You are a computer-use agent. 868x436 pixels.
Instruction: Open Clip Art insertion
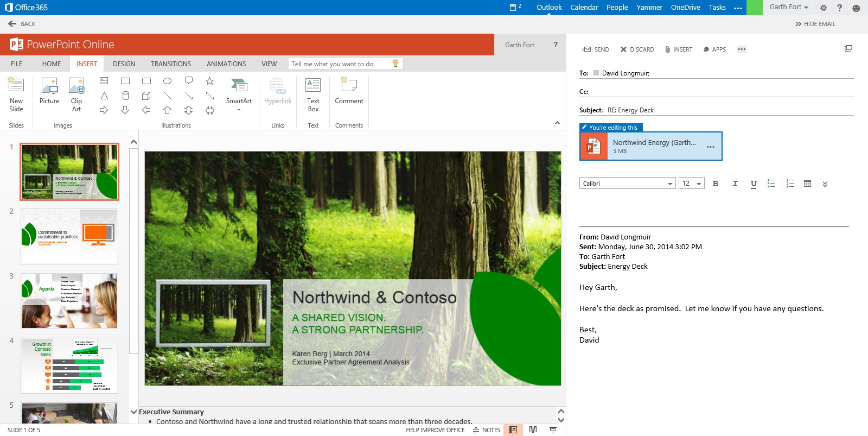(x=76, y=94)
